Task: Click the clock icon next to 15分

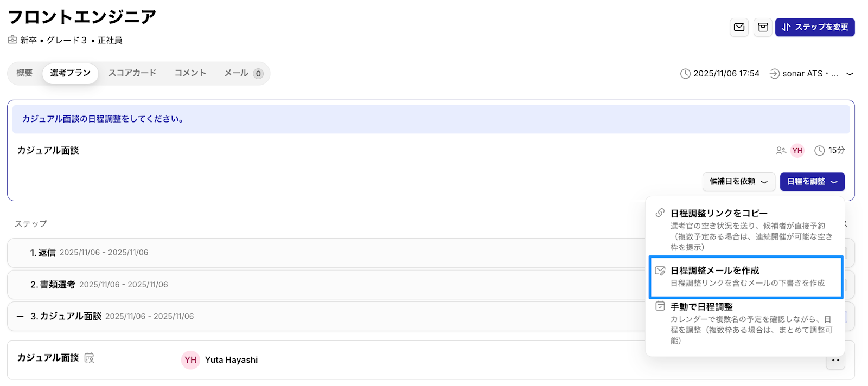Action: 819,151
